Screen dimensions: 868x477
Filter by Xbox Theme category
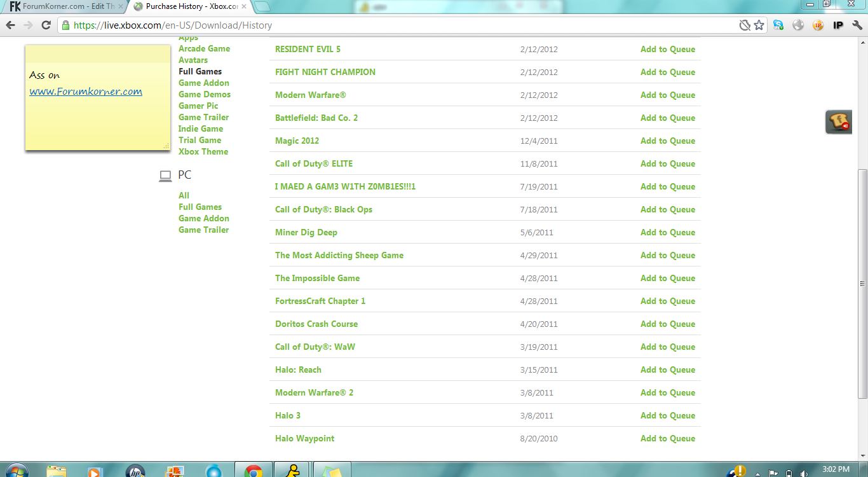[203, 151]
